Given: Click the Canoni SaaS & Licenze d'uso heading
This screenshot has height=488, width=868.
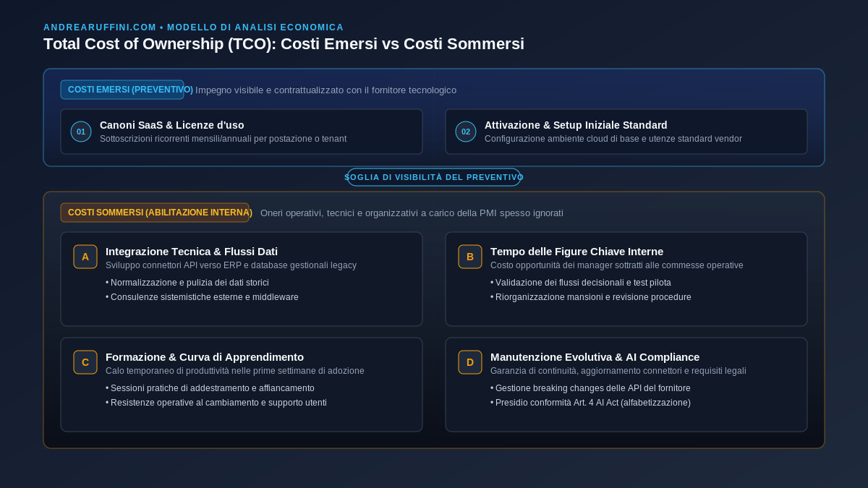Looking at the screenshot, I should click(172, 125).
